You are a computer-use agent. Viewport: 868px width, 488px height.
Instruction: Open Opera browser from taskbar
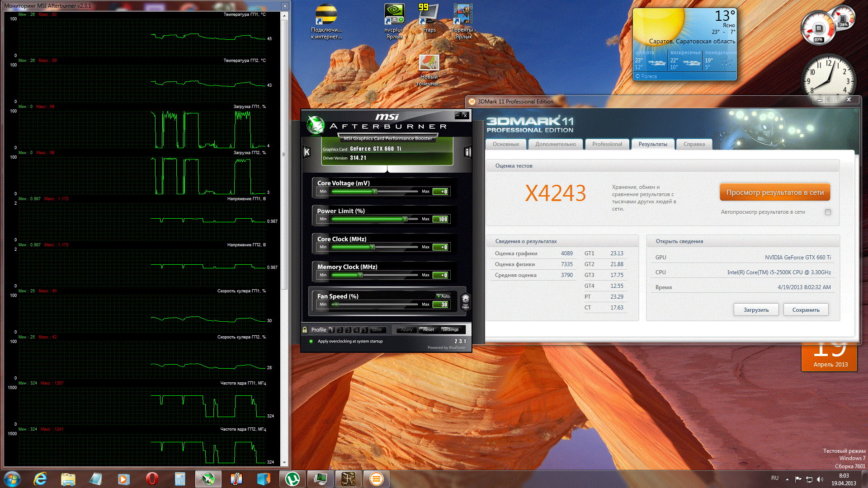(152, 479)
